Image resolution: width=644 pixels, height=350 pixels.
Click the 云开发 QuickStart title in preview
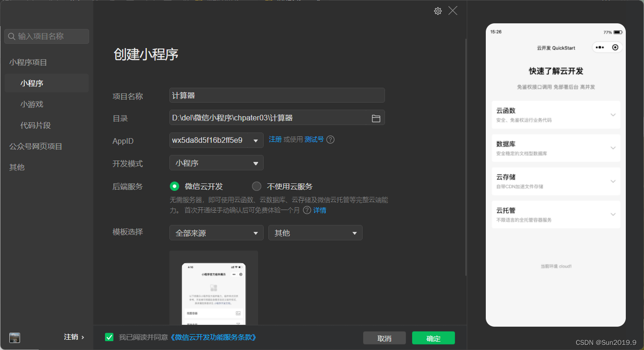coord(556,48)
